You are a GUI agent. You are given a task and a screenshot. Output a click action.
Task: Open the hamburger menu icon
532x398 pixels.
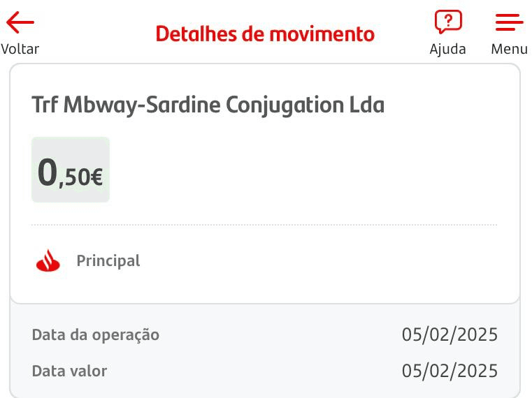pos(510,22)
